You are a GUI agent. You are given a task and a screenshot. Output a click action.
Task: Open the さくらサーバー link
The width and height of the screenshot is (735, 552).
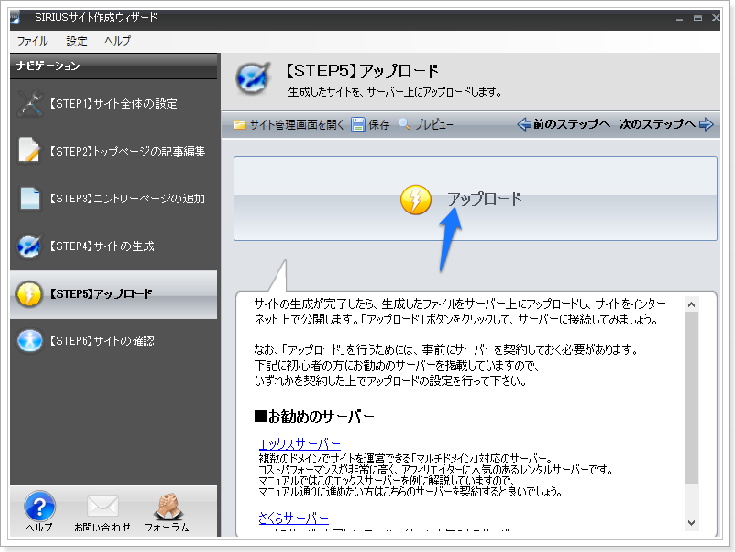tap(293, 518)
